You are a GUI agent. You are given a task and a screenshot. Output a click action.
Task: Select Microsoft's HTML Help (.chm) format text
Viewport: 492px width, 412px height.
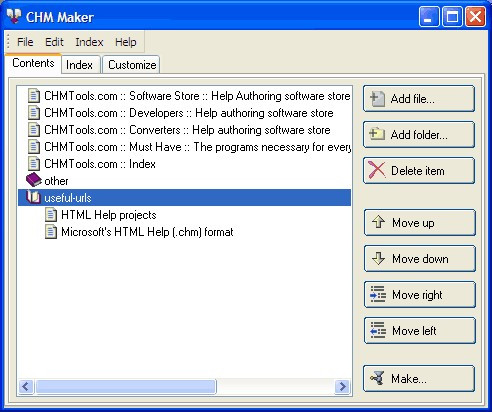coord(147,232)
